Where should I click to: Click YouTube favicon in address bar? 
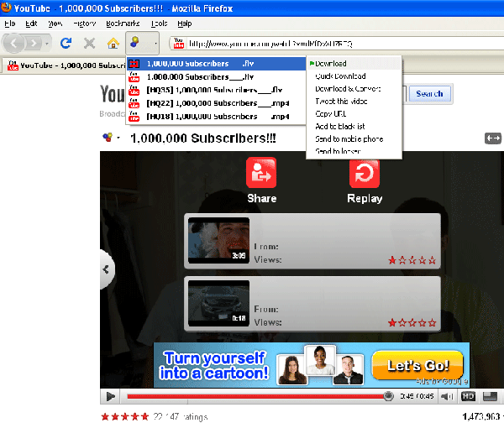click(179, 43)
